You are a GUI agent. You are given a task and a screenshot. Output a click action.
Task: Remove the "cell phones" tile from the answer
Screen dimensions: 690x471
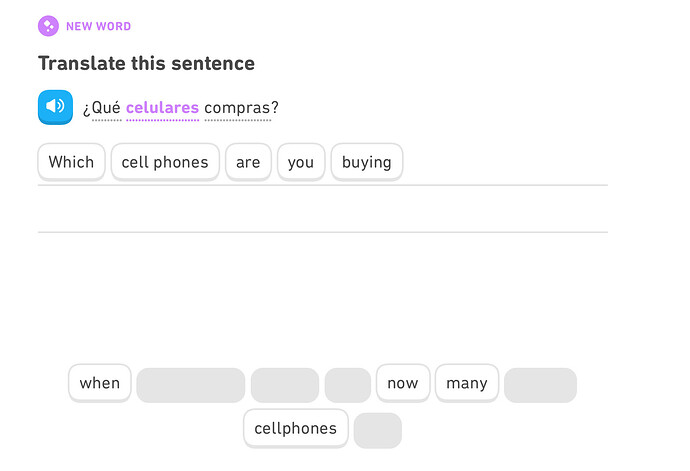[165, 162]
